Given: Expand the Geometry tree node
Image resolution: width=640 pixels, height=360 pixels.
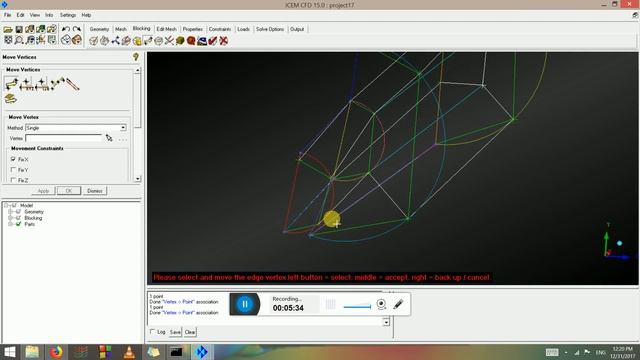Looking at the screenshot, I should point(10,212).
